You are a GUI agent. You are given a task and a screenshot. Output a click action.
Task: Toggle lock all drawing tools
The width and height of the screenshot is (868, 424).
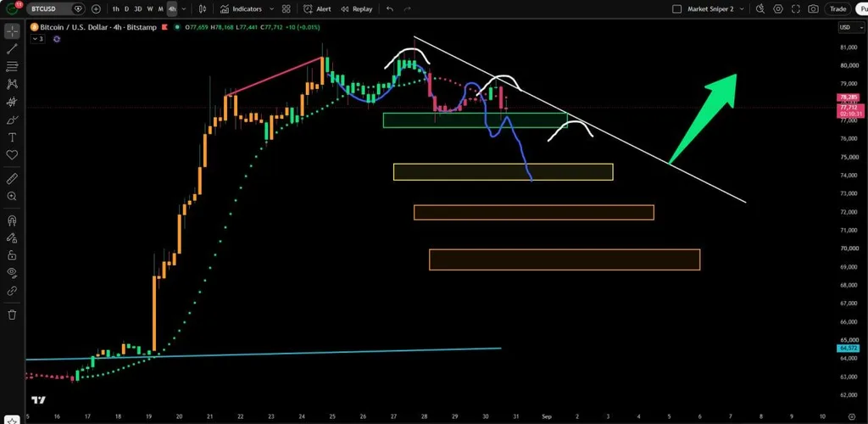pyautogui.click(x=12, y=255)
